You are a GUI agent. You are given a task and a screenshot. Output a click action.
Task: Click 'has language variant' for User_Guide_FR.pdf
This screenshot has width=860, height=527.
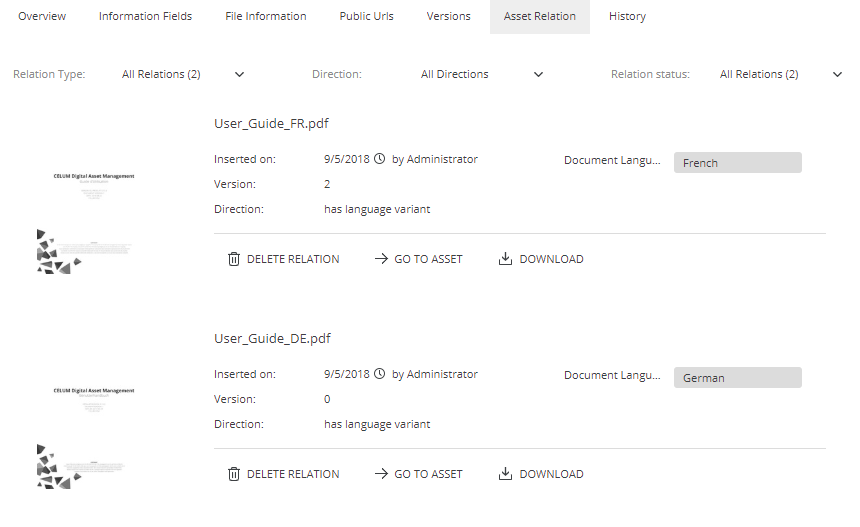pos(377,209)
